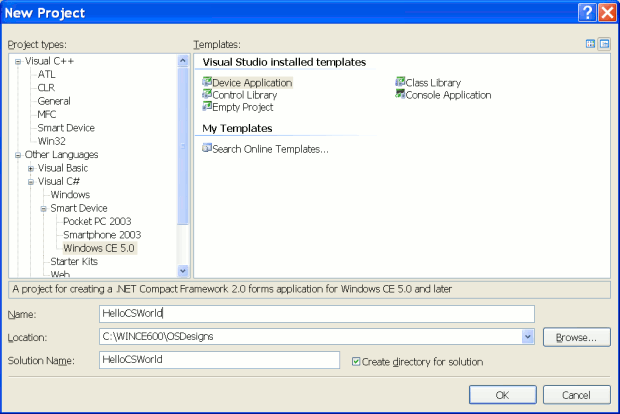Click the project Name text field

(317, 314)
